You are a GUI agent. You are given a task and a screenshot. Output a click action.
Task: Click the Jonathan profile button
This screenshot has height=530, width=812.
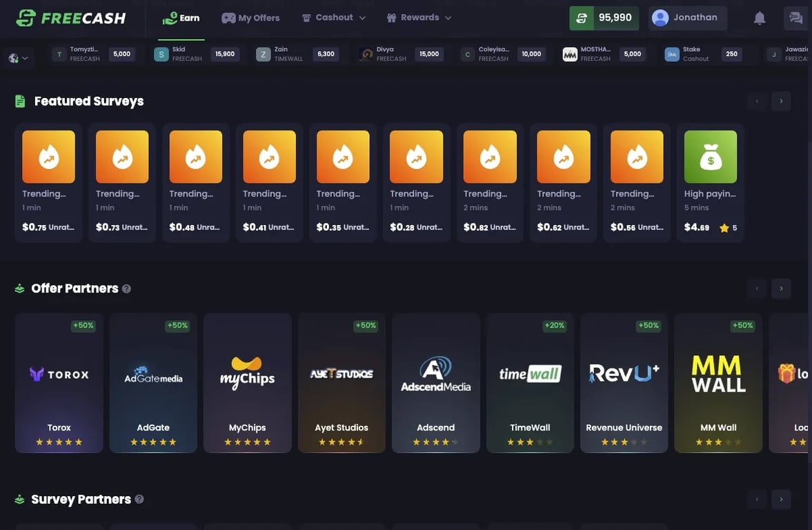click(x=687, y=17)
